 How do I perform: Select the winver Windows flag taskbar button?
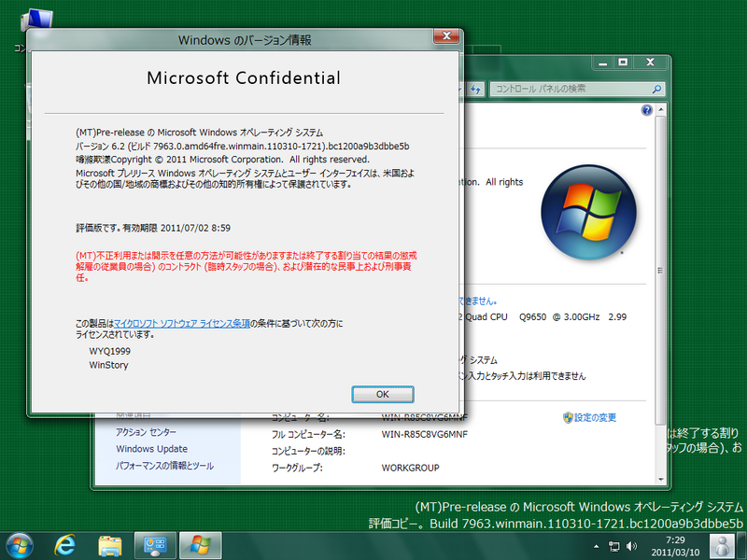point(200,546)
